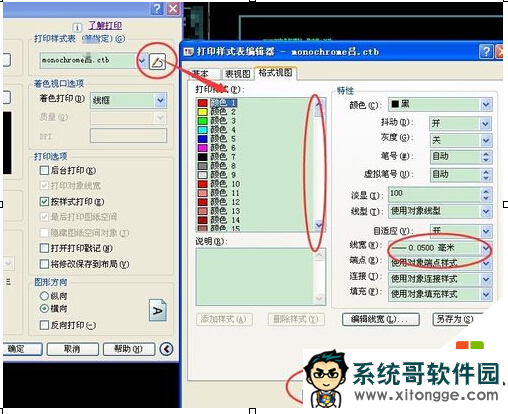Click the plot style list scroll-down arrow
The height and width of the screenshot is (414, 508).
[x=319, y=225]
